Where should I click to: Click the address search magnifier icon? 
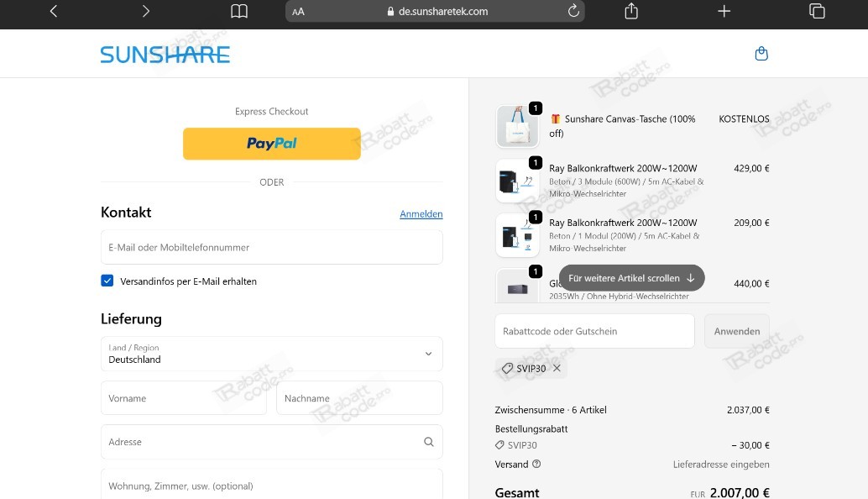(x=429, y=441)
